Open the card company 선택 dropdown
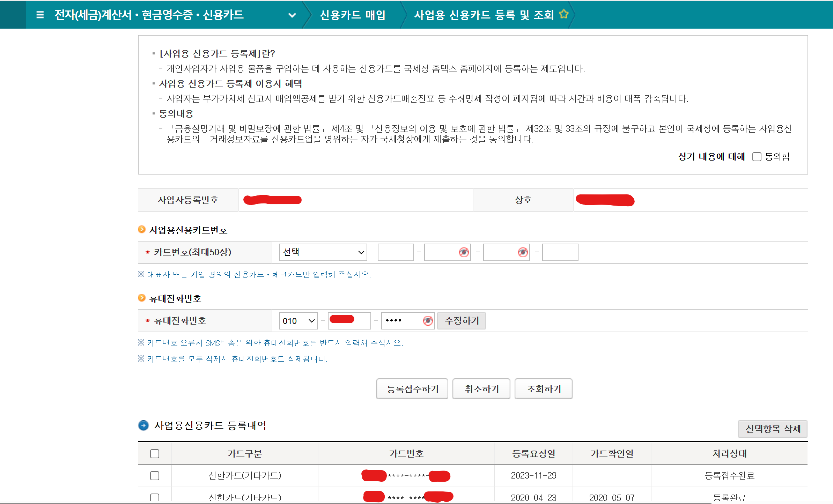The width and height of the screenshot is (833, 504). tap(323, 252)
